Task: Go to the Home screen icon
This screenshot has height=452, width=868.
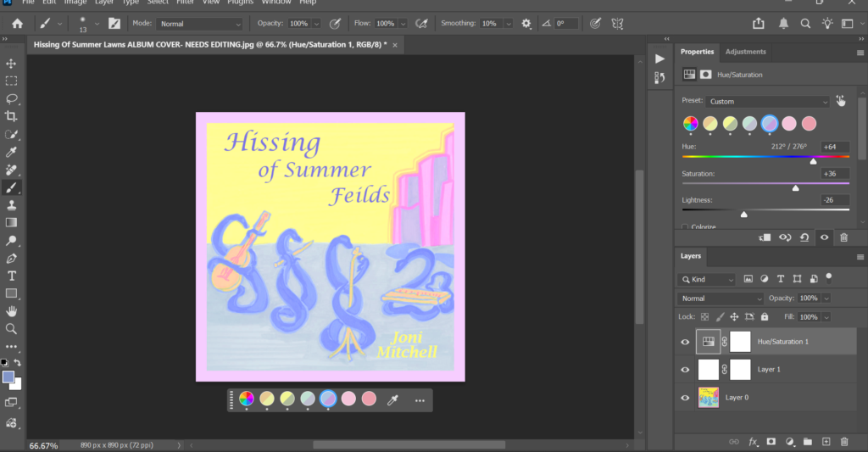Action: click(x=18, y=23)
